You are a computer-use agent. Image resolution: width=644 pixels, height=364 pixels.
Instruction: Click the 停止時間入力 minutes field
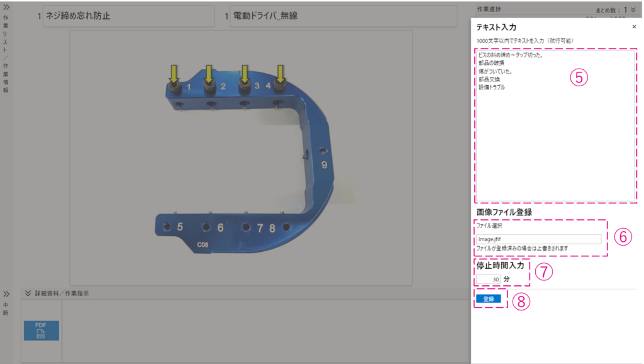(x=488, y=279)
